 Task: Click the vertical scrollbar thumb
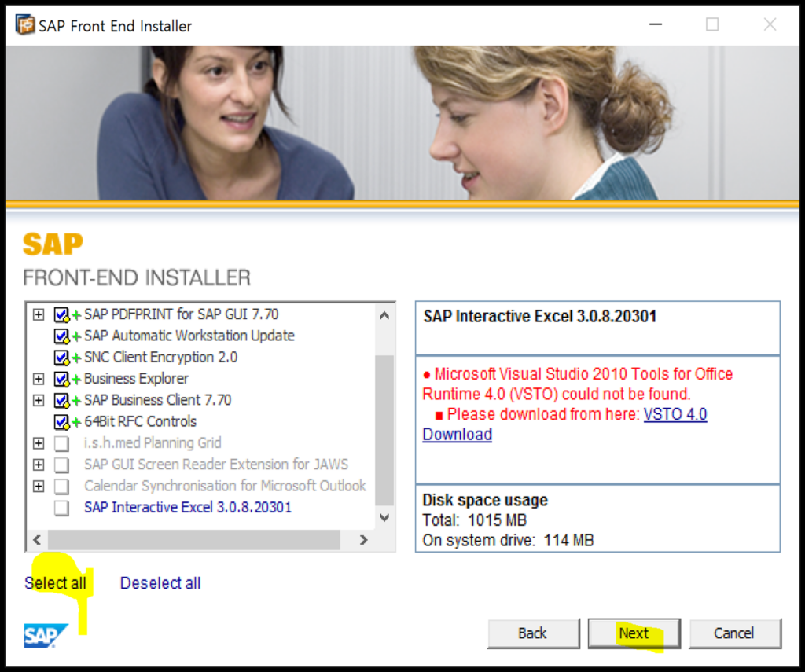click(x=384, y=430)
